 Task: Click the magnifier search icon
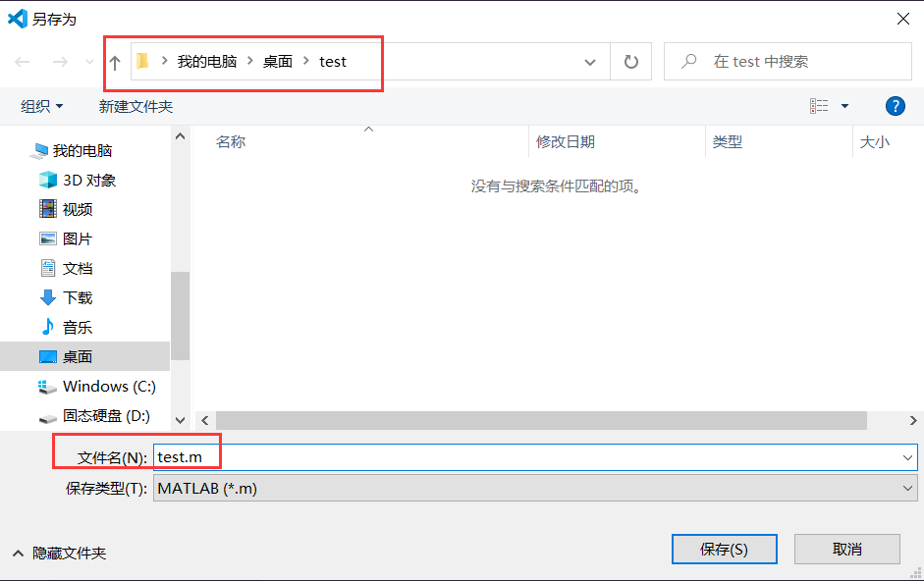click(x=689, y=61)
